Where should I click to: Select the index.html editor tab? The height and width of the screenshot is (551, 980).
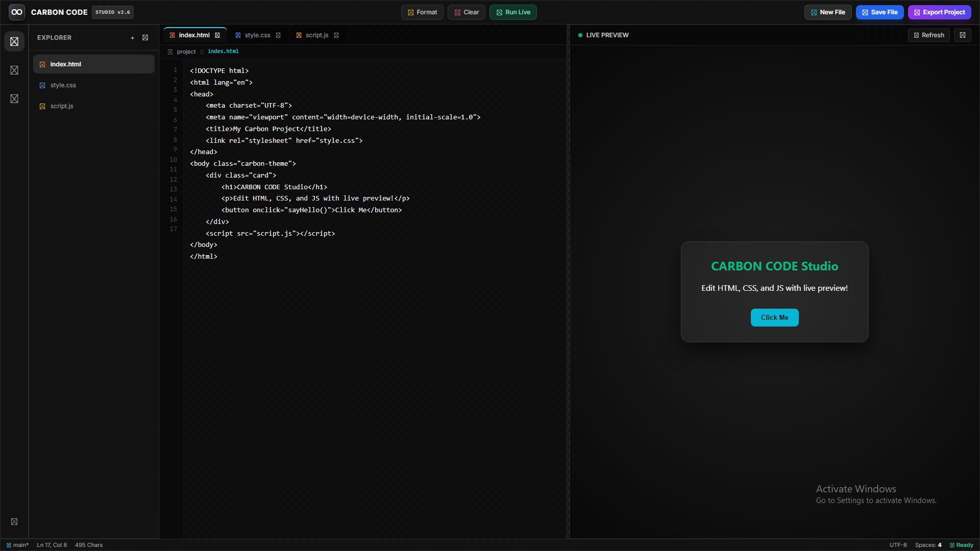tap(194, 35)
